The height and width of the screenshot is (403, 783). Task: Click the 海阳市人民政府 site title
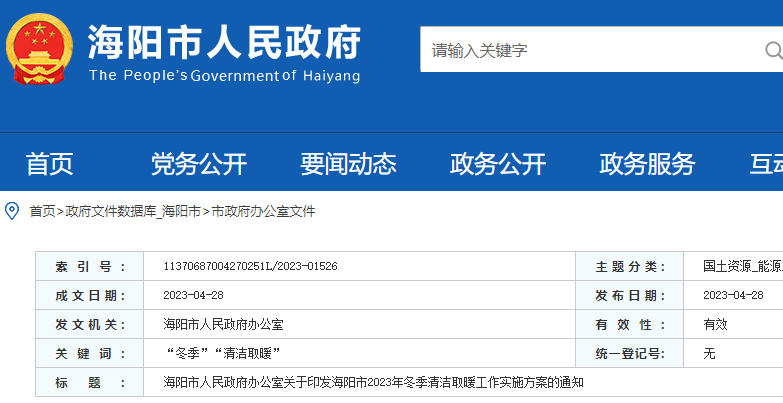click(x=224, y=42)
